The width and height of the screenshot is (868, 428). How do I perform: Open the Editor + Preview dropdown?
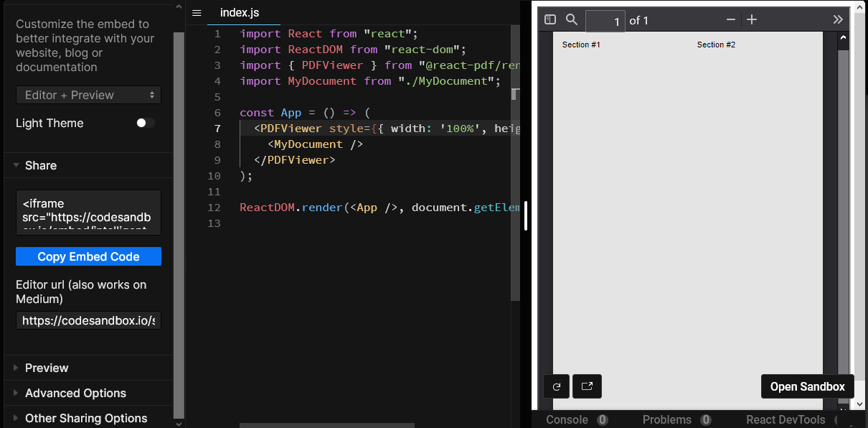point(88,95)
